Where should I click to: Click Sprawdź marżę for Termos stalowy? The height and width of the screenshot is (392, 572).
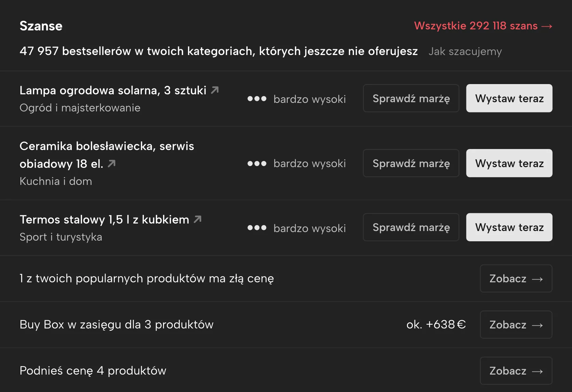411,227
